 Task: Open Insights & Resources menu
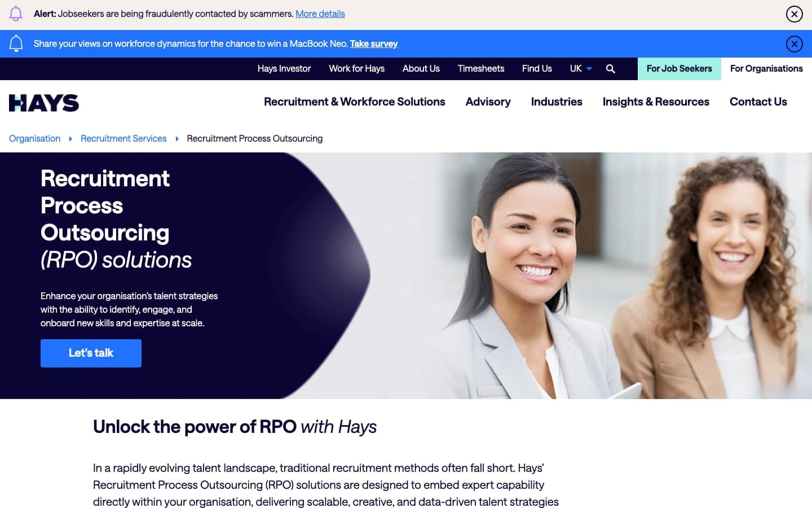pos(656,102)
